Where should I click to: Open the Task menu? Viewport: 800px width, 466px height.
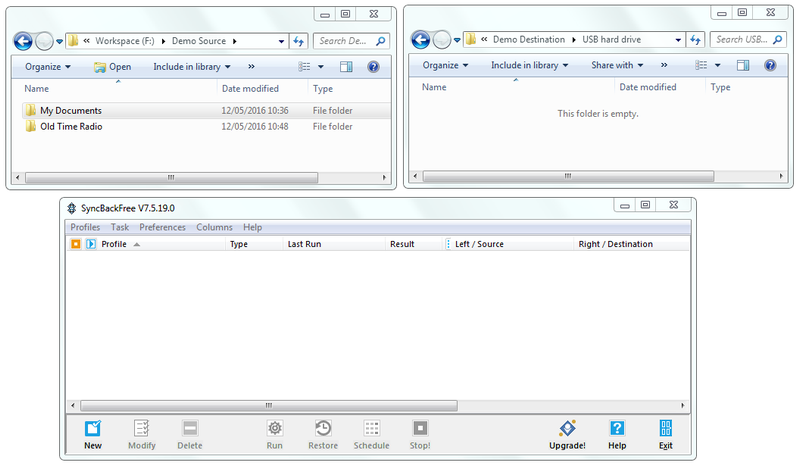click(120, 227)
